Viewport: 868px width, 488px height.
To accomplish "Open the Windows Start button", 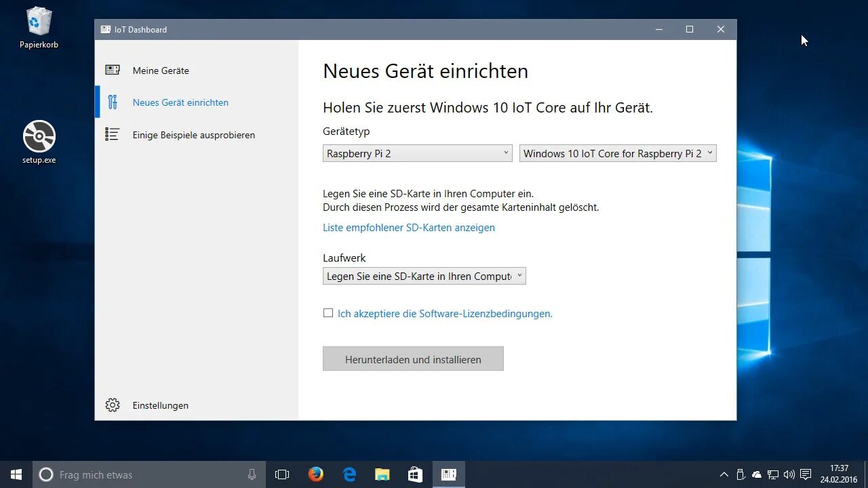I will coord(16,474).
